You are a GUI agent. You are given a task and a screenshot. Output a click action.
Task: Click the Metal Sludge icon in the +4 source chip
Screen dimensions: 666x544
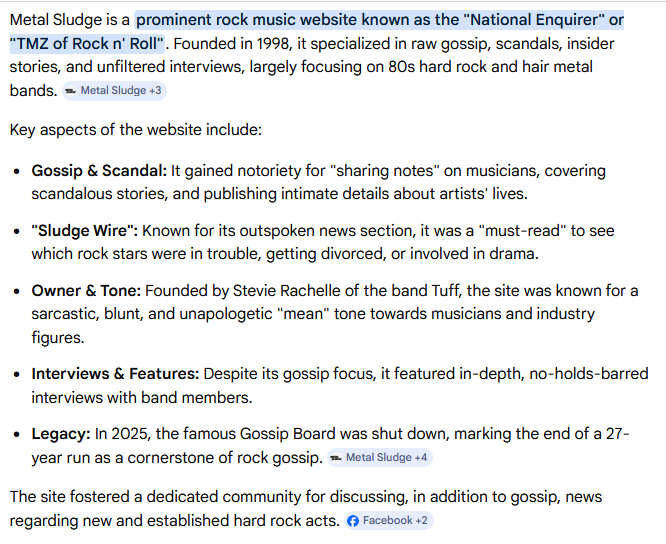(336, 458)
